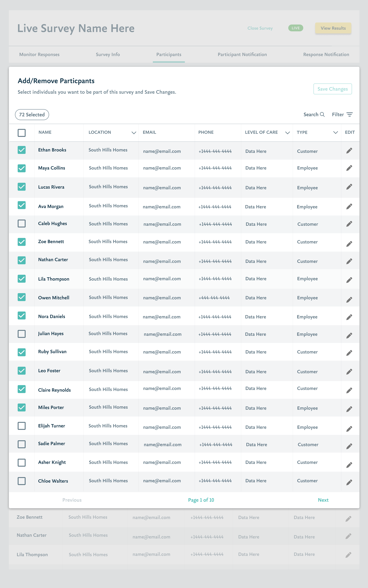Viewport: 368px width, 588px height.
Task: Click the edit pencil for Maya Collins
Action: (x=349, y=168)
